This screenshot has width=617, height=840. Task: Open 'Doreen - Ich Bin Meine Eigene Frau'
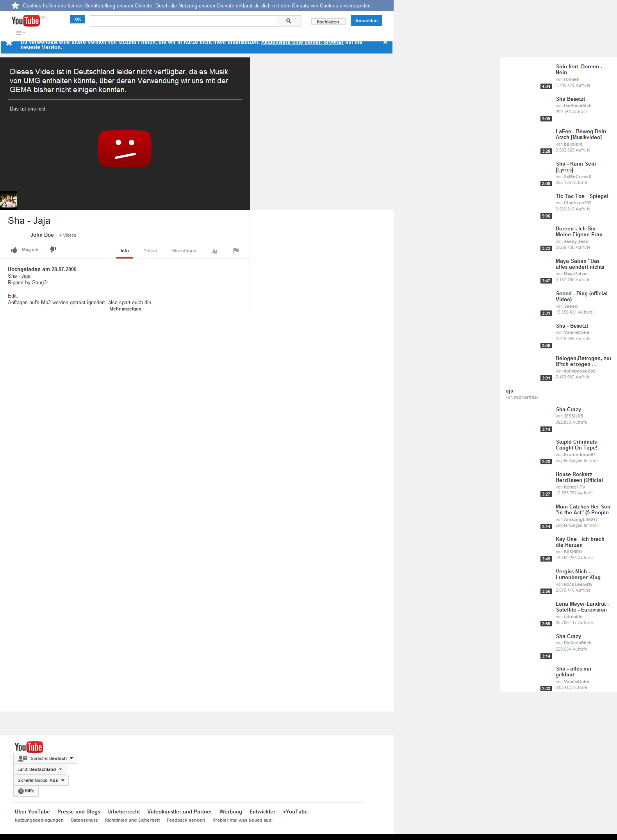579,232
